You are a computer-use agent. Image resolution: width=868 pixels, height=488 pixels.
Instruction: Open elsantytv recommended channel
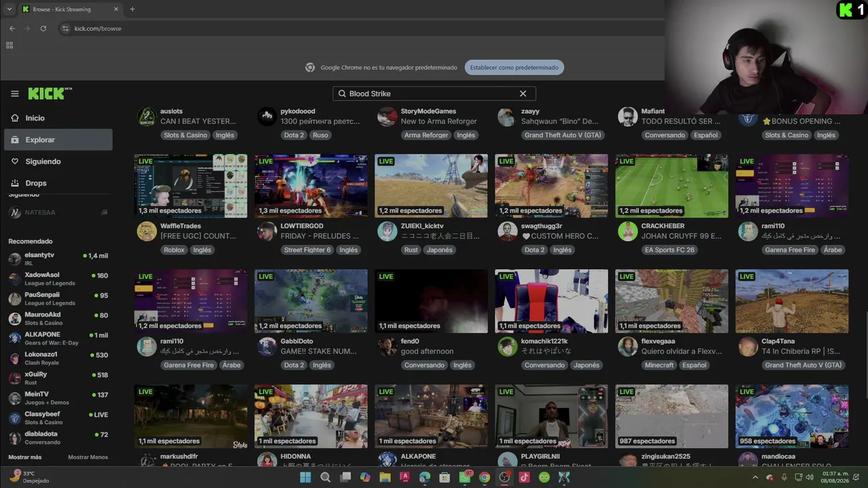tap(58, 259)
